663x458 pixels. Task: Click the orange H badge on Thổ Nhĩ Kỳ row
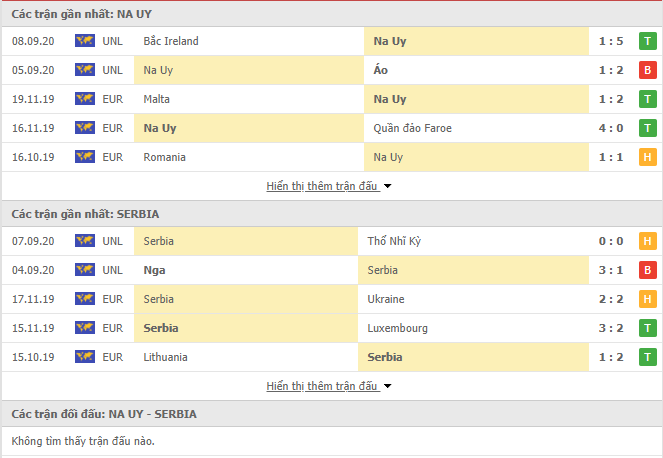click(x=647, y=241)
